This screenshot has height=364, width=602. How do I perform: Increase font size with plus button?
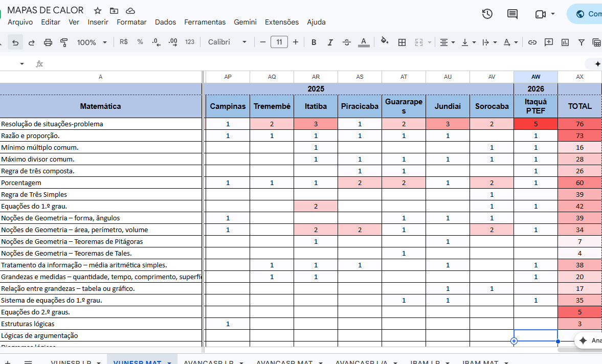(296, 42)
